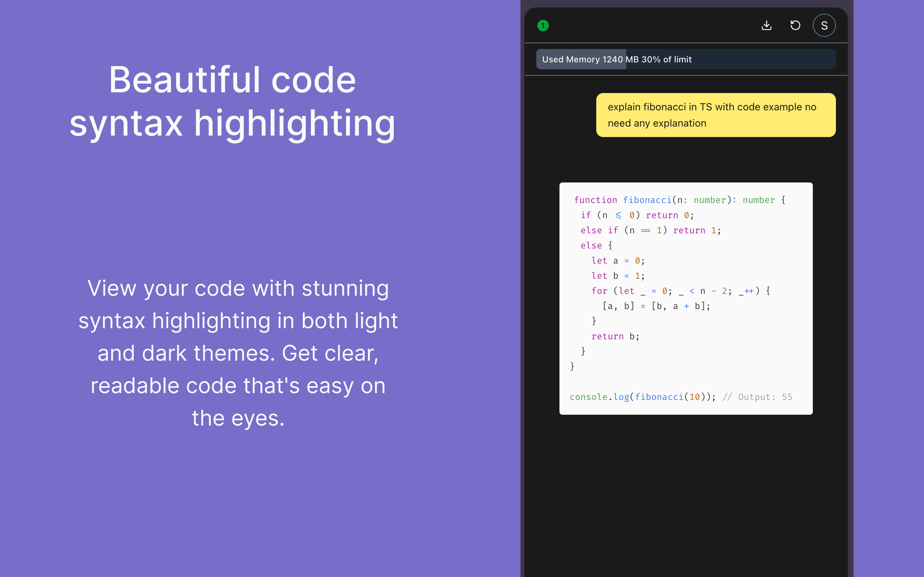This screenshot has height=577, width=924.
Task: Click the '// Output: 55' comment
Action: click(757, 397)
